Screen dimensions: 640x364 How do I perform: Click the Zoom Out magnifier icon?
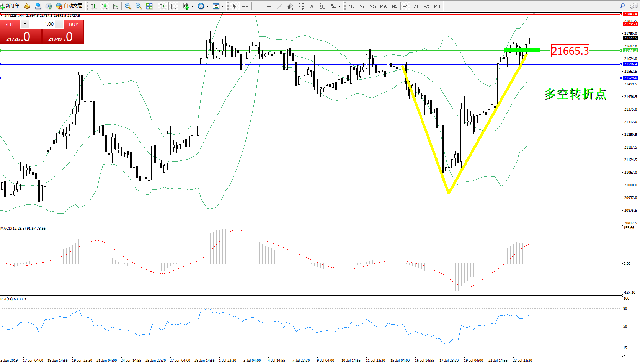pos(138,6)
